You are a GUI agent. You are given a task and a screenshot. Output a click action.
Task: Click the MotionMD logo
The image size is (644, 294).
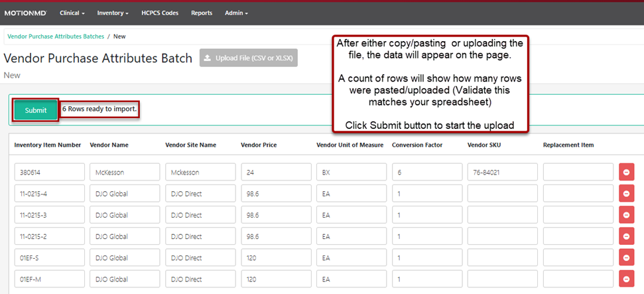point(25,13)
